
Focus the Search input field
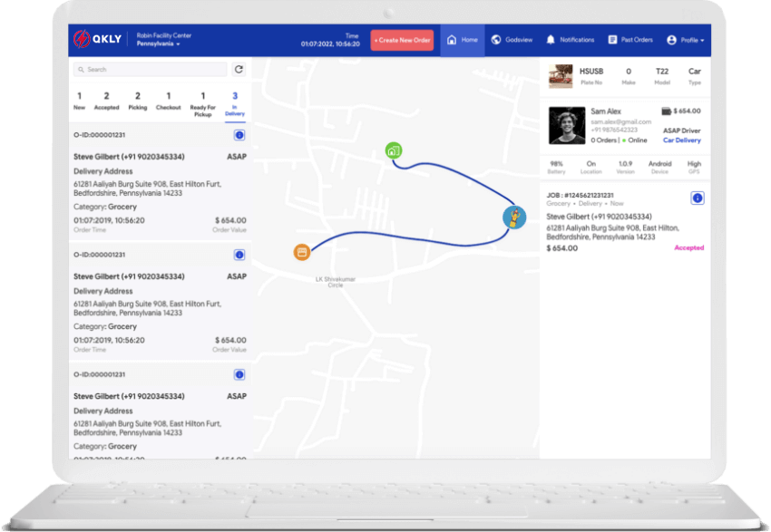pyautogui.click(x=150, y=70)
